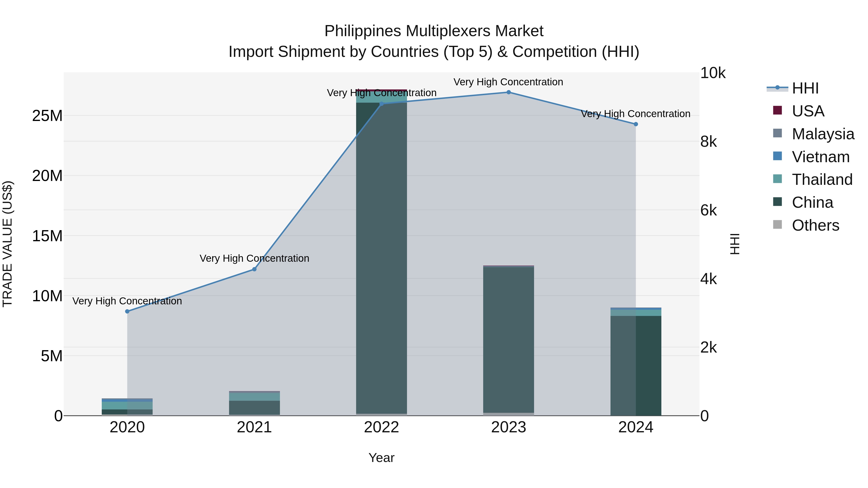868x488 pixels.
Task: Toggle the Vietnam legend entry
Action: 811,157
